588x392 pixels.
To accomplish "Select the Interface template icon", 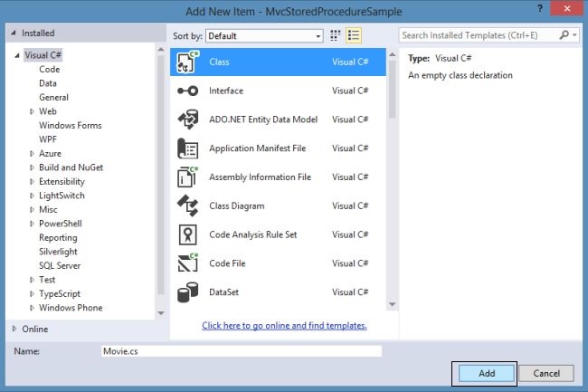I will 187,91.
